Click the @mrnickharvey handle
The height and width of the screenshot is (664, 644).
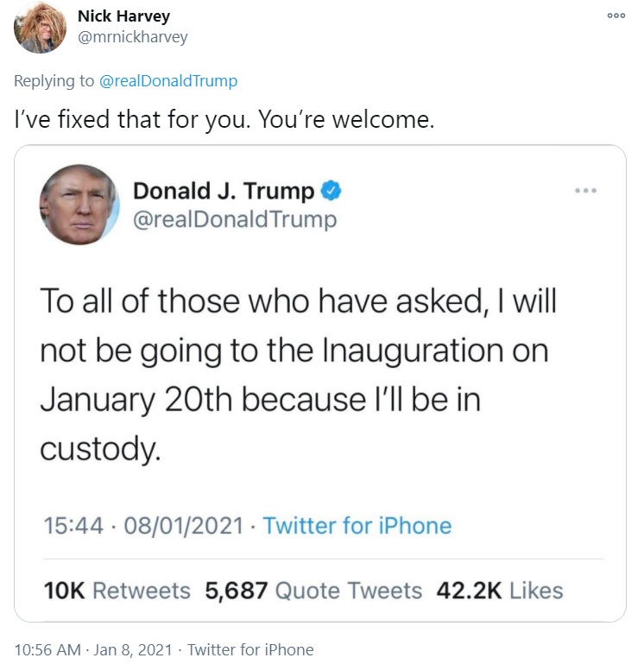point(132,37)
